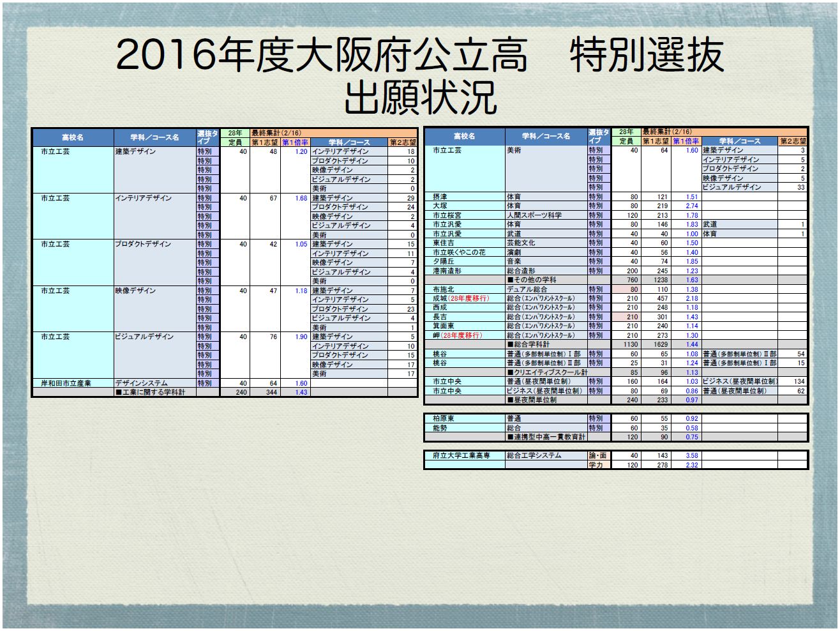The width and height of the screenshot is (840, 631).
Task: Click the ■昼夜間単位制 subtotal label
Action: [546, 400]
